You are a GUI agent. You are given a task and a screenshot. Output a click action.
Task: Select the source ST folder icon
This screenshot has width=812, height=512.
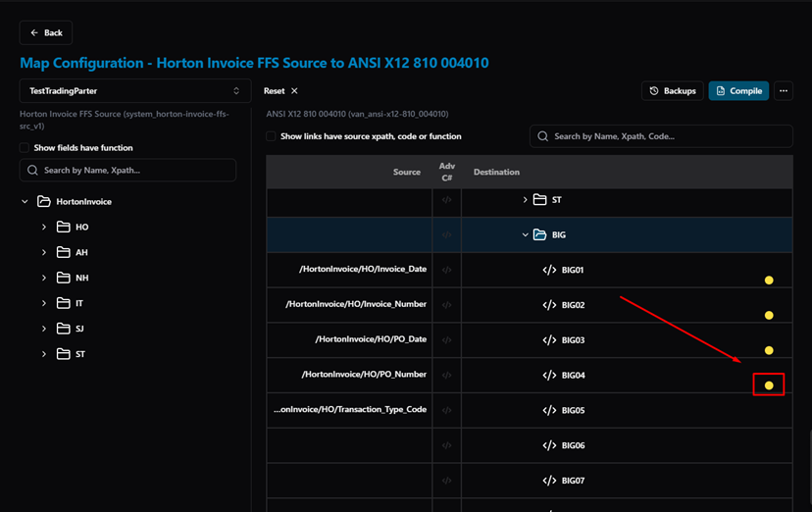[x=63, y=353]
